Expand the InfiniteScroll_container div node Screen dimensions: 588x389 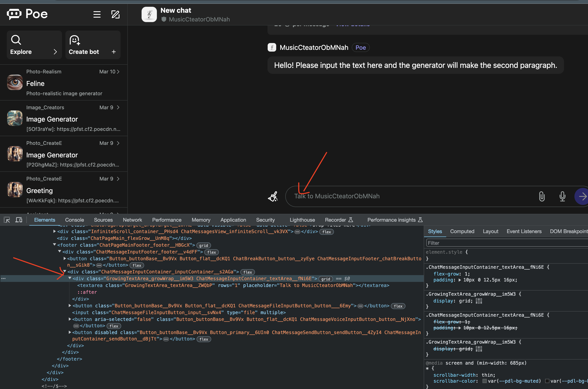point(54,231)
